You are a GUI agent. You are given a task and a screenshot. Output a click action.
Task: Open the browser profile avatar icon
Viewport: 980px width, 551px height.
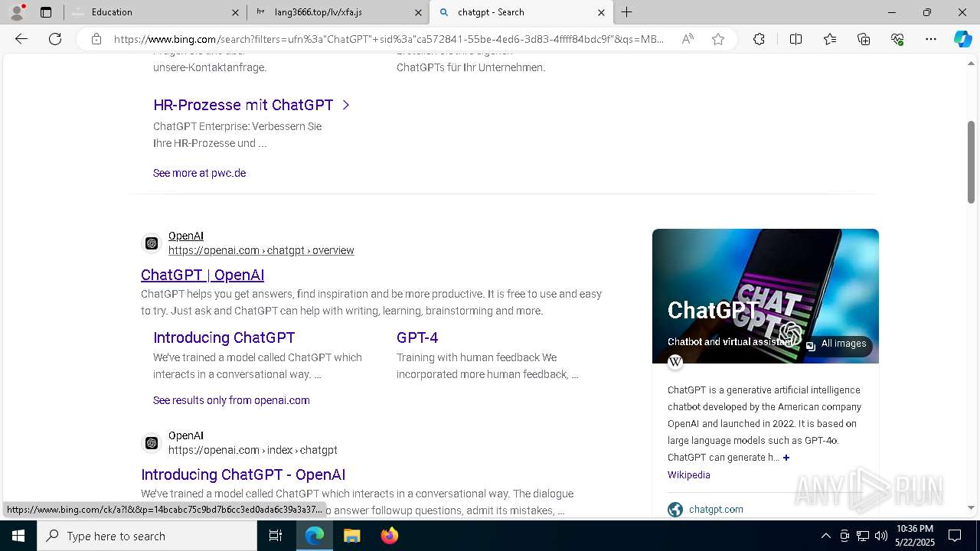17,12
